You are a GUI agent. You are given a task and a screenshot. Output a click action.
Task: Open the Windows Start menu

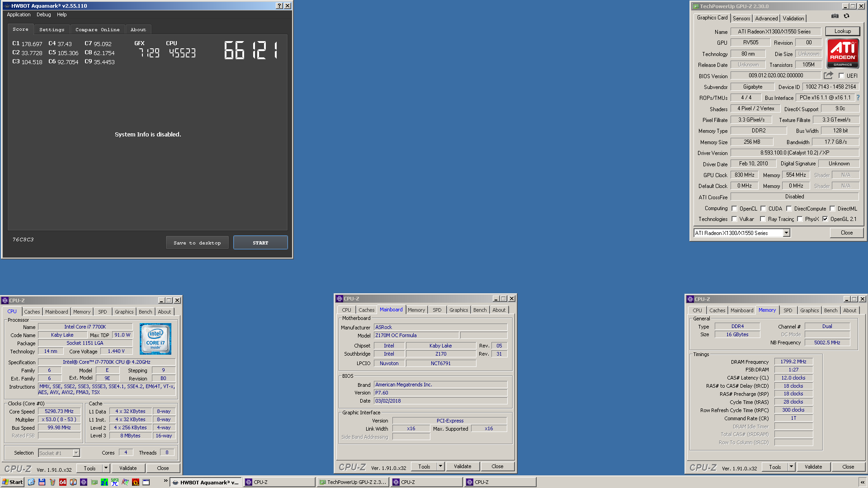coord(13,482)
